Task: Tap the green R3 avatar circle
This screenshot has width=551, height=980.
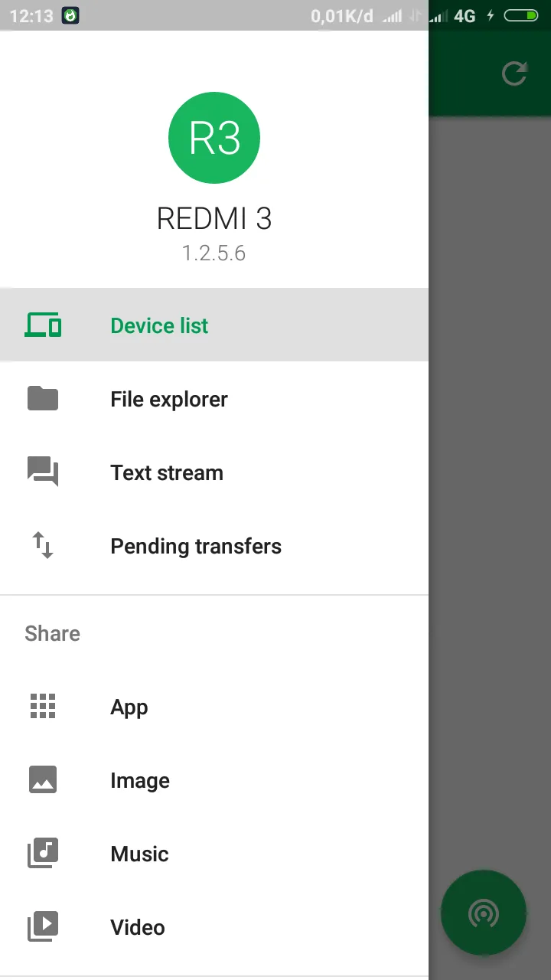Action: click(x=214, y=138)
